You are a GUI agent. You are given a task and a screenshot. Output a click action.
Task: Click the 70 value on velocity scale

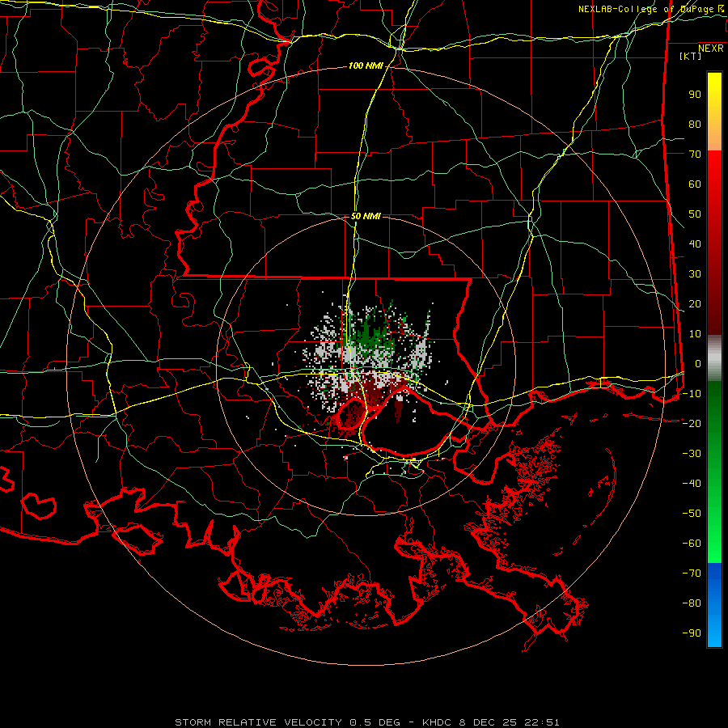coord(695,154)
